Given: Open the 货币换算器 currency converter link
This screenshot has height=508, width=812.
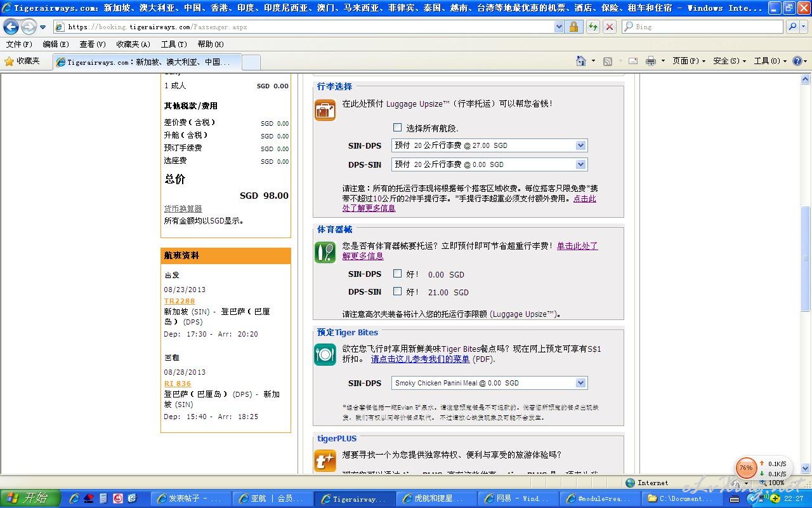Looking at the screenshot, I should pyautogui.click(x=183, y=209).
